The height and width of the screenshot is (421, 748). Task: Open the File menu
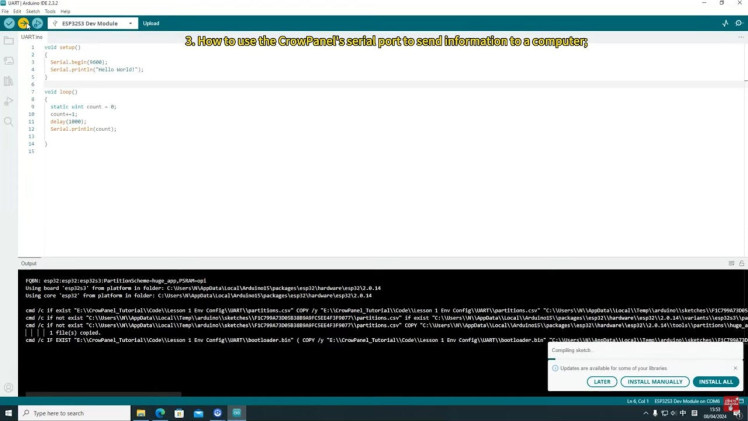pyautogui.click(x=5, y=11)
